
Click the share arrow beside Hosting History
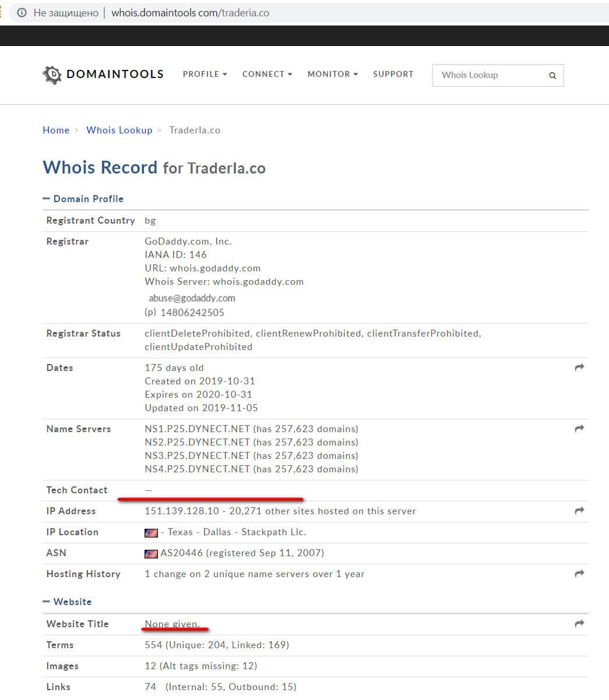[579, 574]
